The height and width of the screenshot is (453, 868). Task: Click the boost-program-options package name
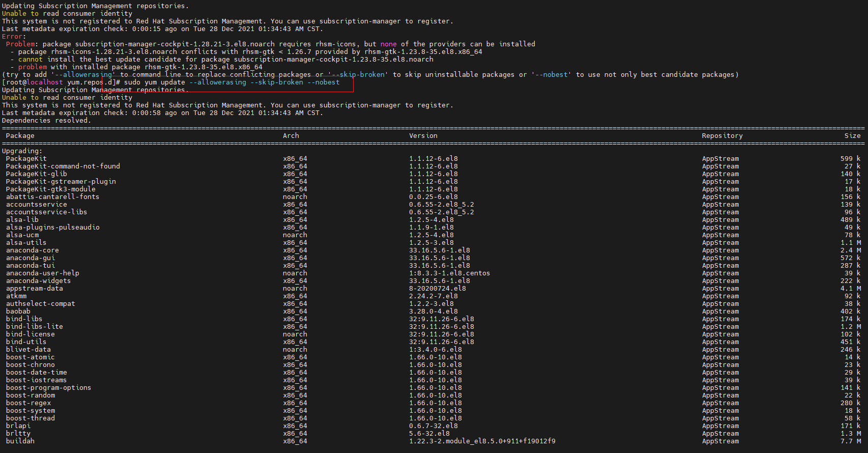[49, 388]
